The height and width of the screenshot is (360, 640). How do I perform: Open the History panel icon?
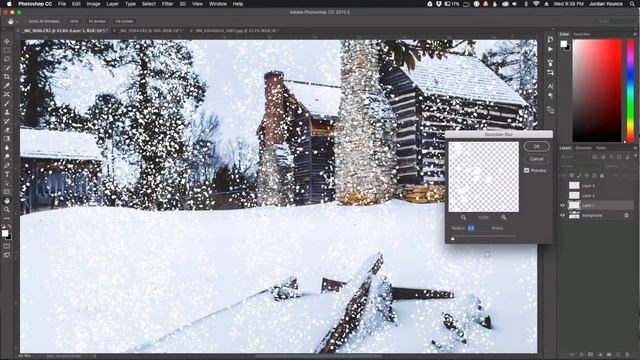(x=550, y=40)
